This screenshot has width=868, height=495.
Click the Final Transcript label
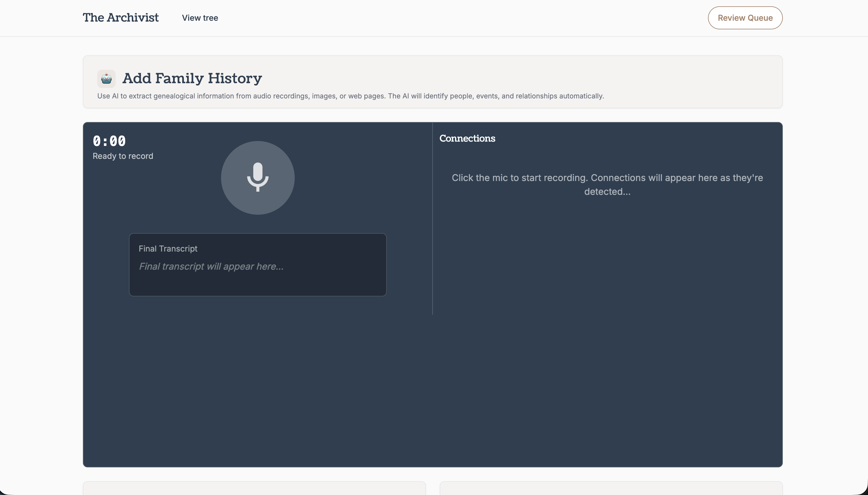pyautogui.click(x=168, y=249)
